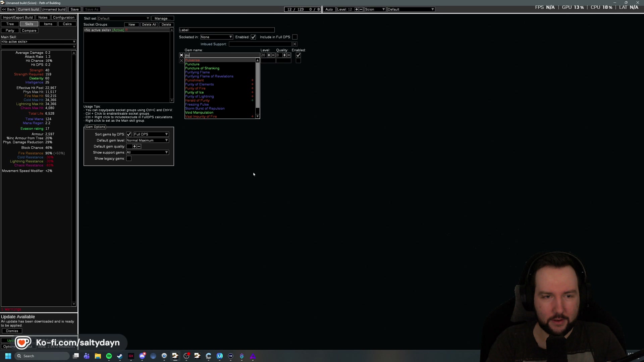644x362 pixels.
Task: Enable Show legacy gems checkbox
Action: (x=129, y=159)
